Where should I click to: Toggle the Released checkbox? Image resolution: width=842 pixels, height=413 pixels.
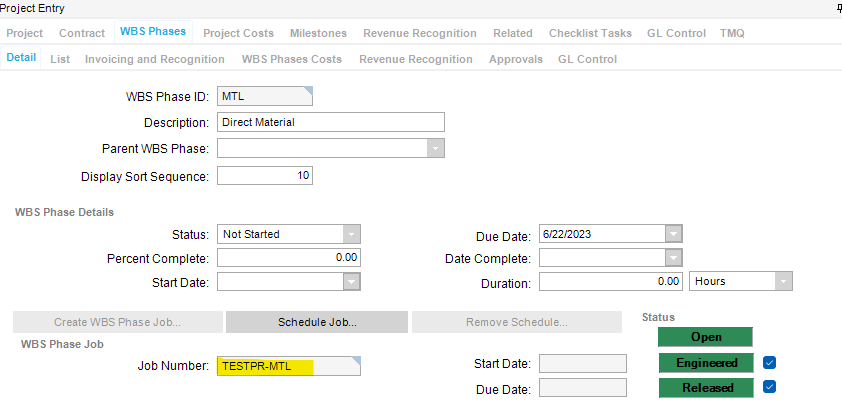pyautogui.click(x=768, y=387)
